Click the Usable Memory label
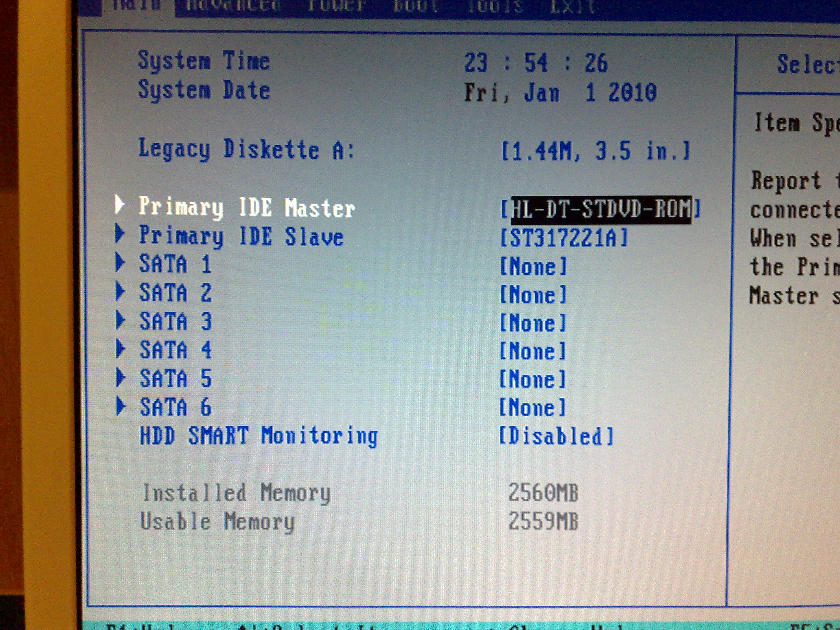The height and width of the screenshot is (630, 840). 217,522
